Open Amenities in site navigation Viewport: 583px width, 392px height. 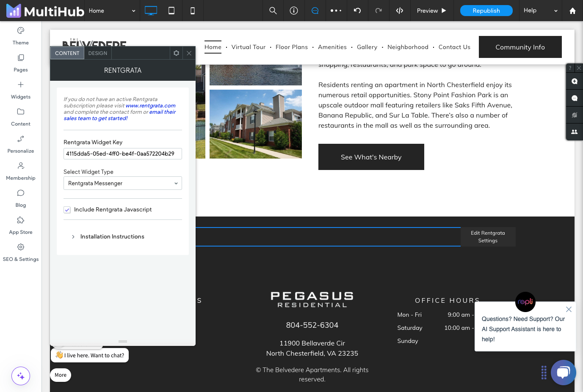332,47
